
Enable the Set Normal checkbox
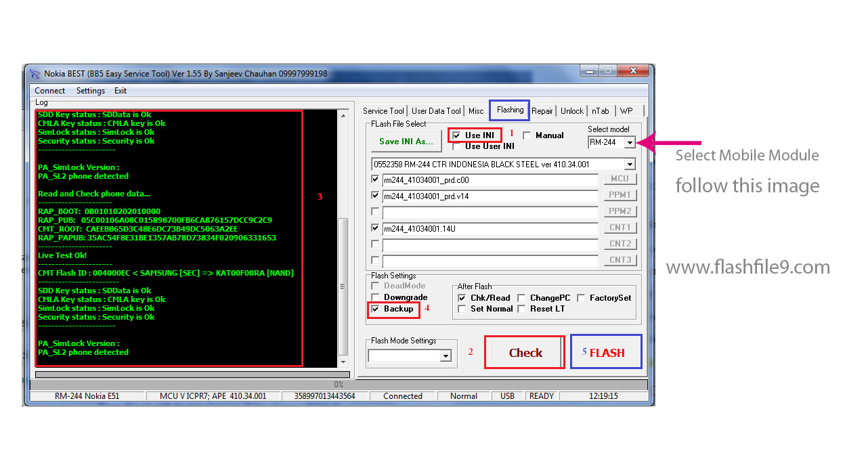click(462, 309)
